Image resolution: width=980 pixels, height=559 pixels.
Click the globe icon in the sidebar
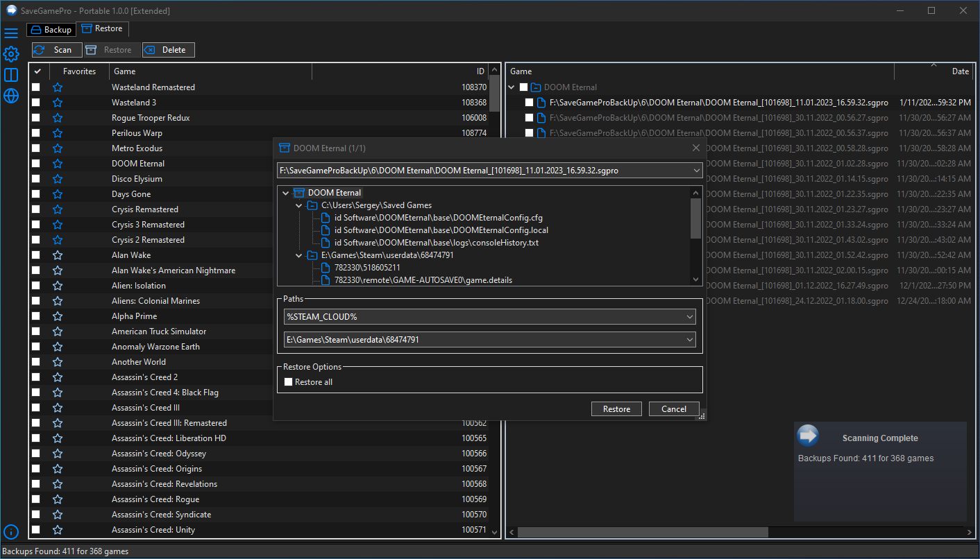click(11, 96)
